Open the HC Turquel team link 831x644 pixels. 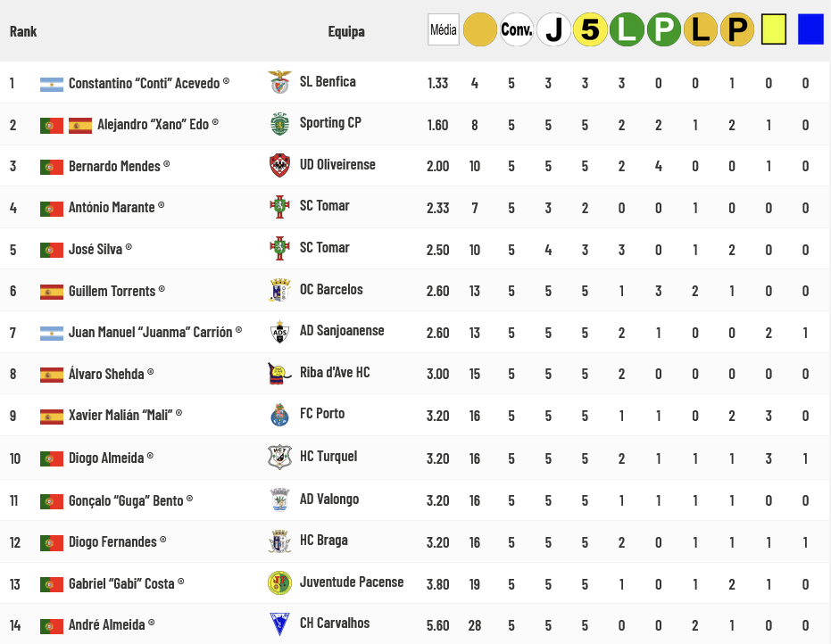point(328,457)
